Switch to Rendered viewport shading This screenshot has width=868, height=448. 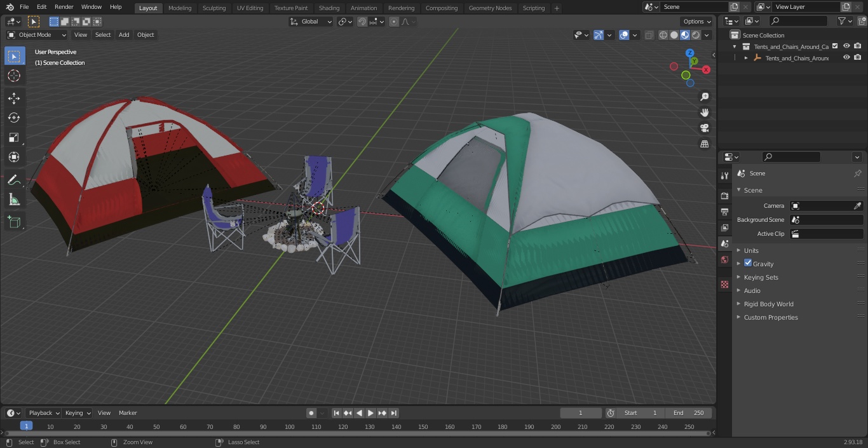[696, 35]
